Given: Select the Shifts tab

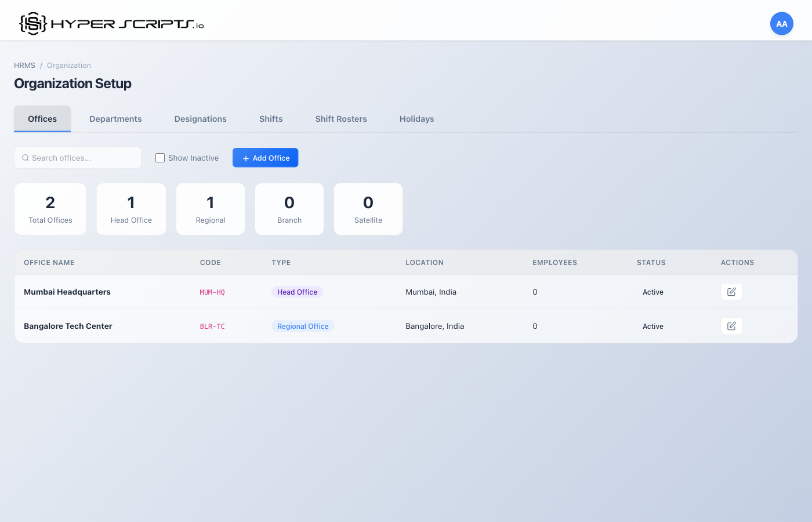Looking at the screenshot, I should pyautogui.click(x=271, y=119).
